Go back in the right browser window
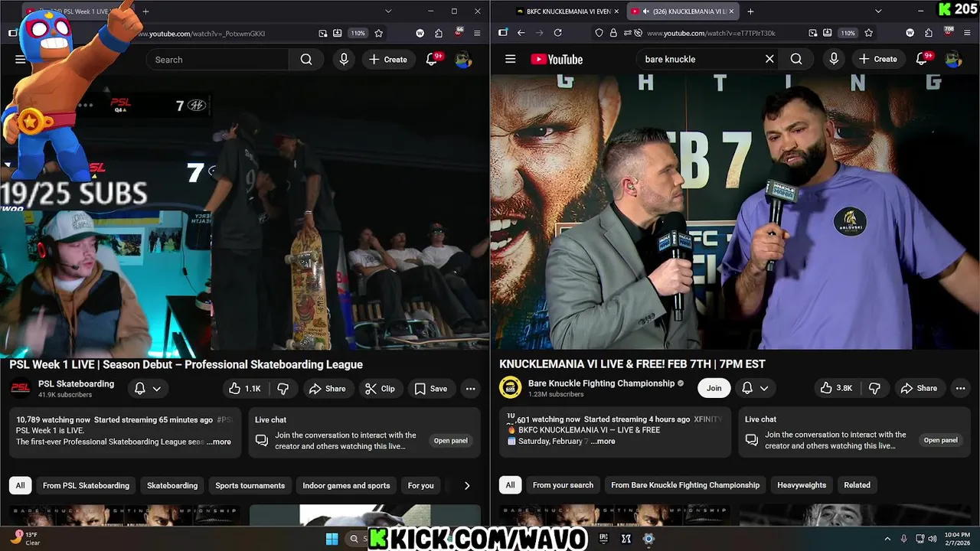This screenshot has width=980, height=551. coord(521,33)
